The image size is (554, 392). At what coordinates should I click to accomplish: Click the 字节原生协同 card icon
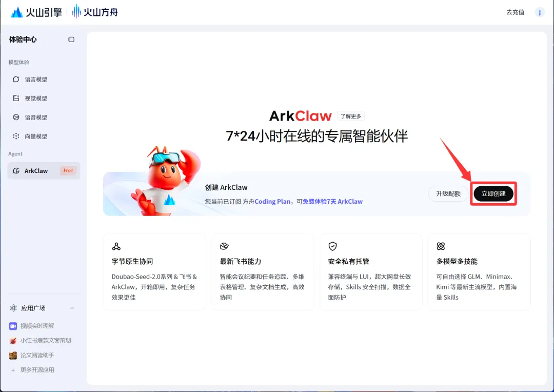[116, 246]
